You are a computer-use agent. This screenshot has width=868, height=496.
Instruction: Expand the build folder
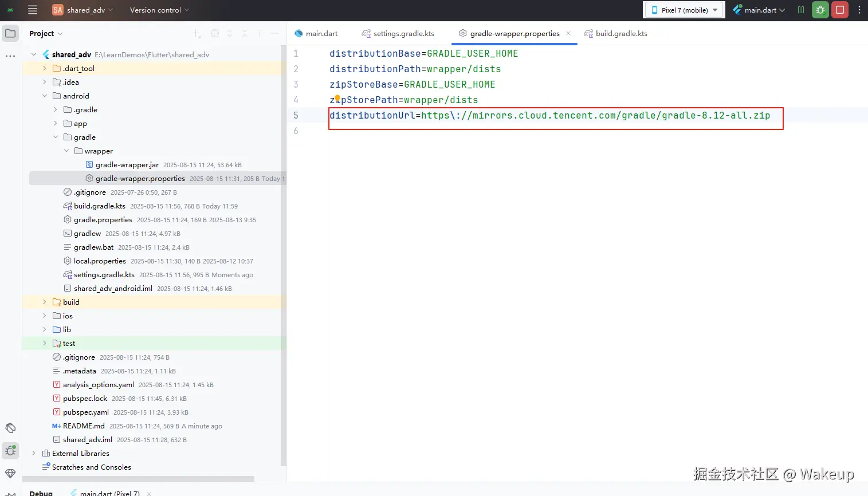tap(45, 302)
